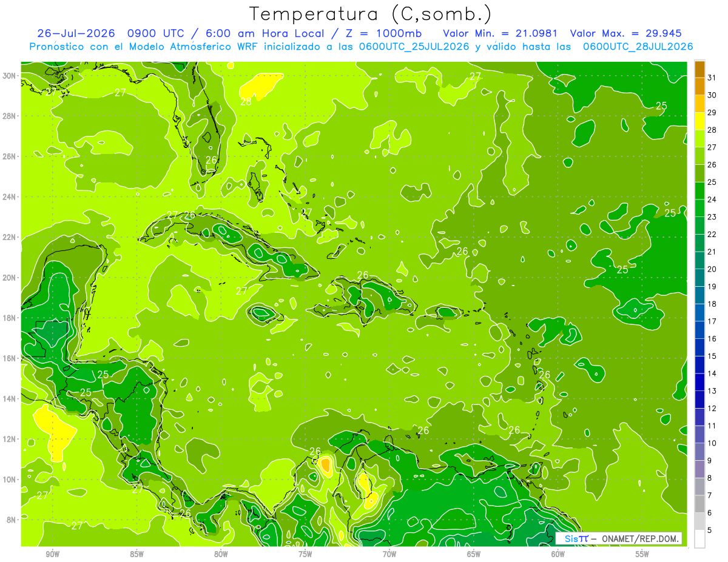728x562 pixels.
Task: Pick the purple swatch between legend 9 and 10
Action: (699, 452)
